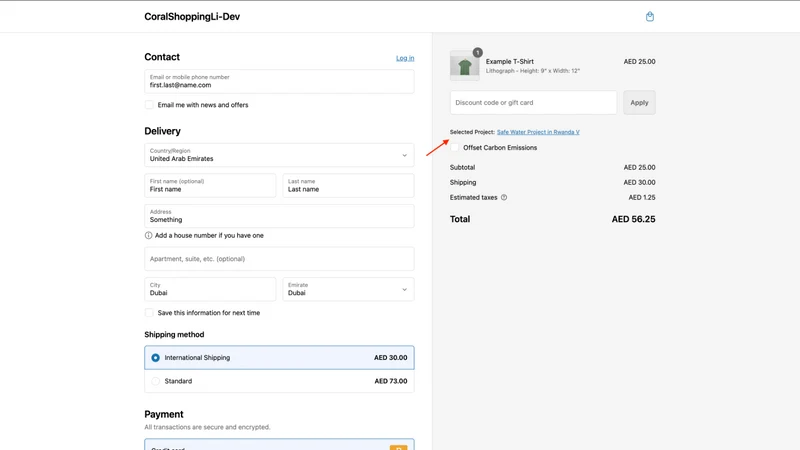Enable Email me with news and offers
800x450 pixels.
(149, 105)
